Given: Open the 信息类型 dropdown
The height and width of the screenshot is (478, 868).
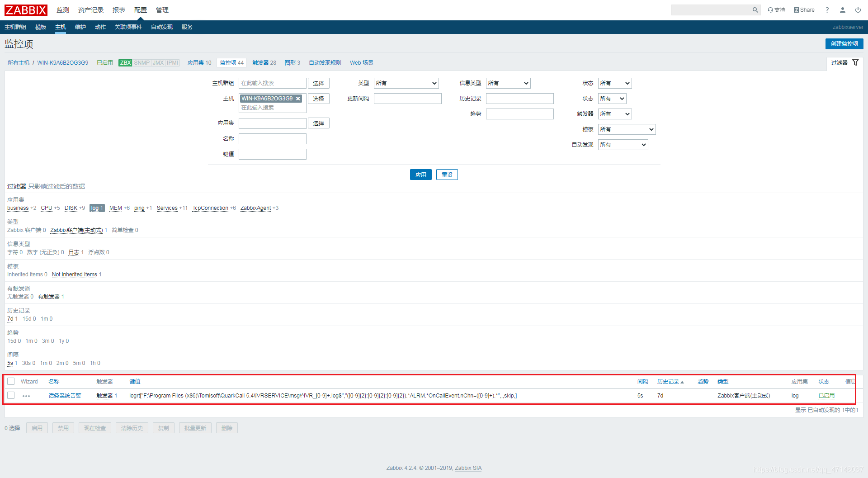Looking at the screenshot, I should tap(508, 83).
